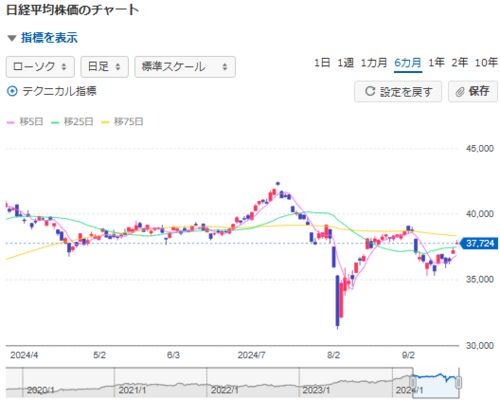Click the 35,000 axis label
Image resolution: width=500 pixels, height=400 pixels.
click(x=480, y=279)
